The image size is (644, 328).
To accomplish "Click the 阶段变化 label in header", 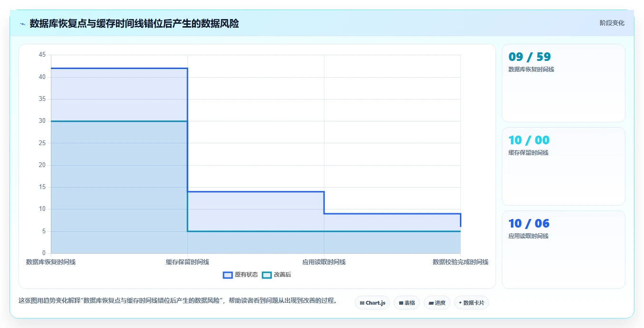I will pos(612,23).
